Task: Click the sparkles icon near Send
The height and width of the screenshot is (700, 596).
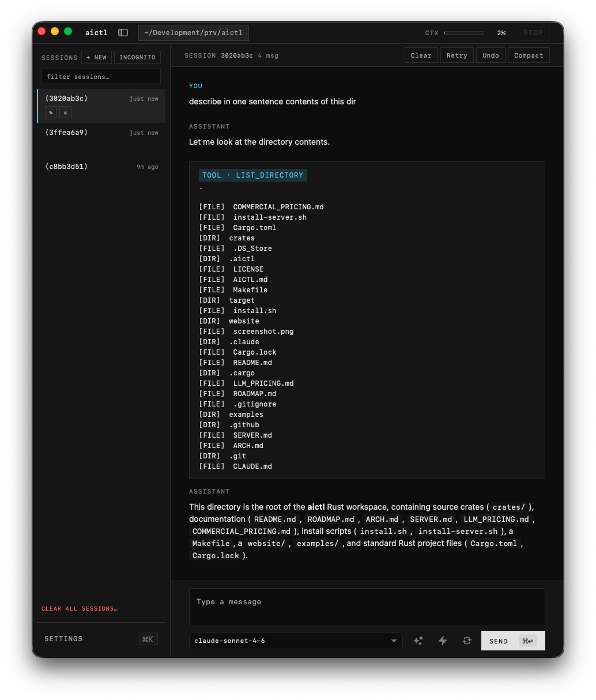Action: [418, 641]
